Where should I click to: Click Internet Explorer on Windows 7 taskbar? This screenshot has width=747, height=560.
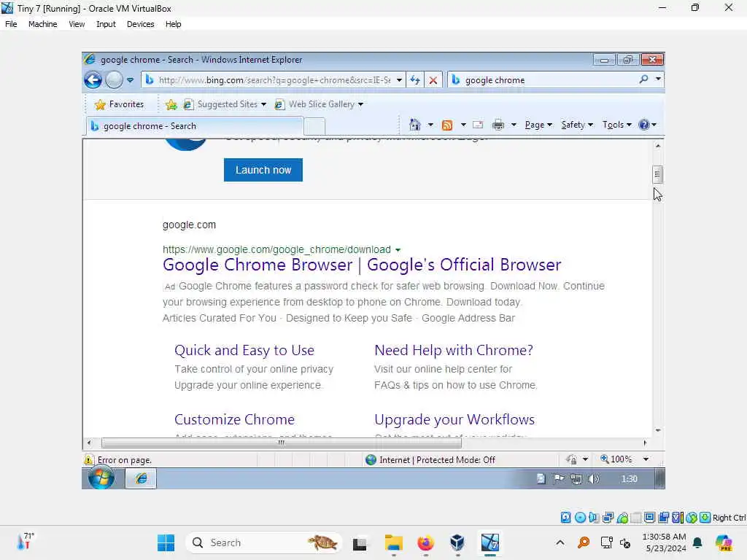[141, 478]
